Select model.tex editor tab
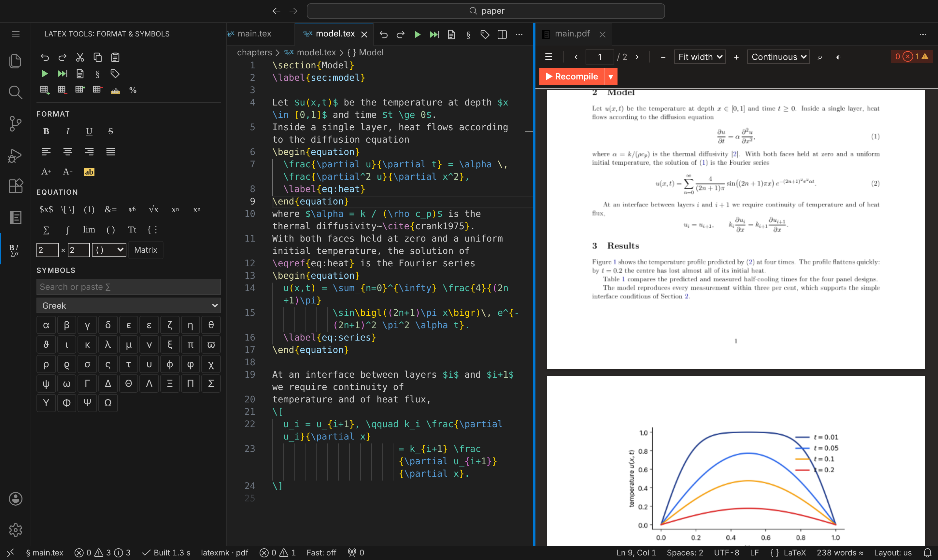This screenshot has width=938, height=560. click(x=335, y=34)
